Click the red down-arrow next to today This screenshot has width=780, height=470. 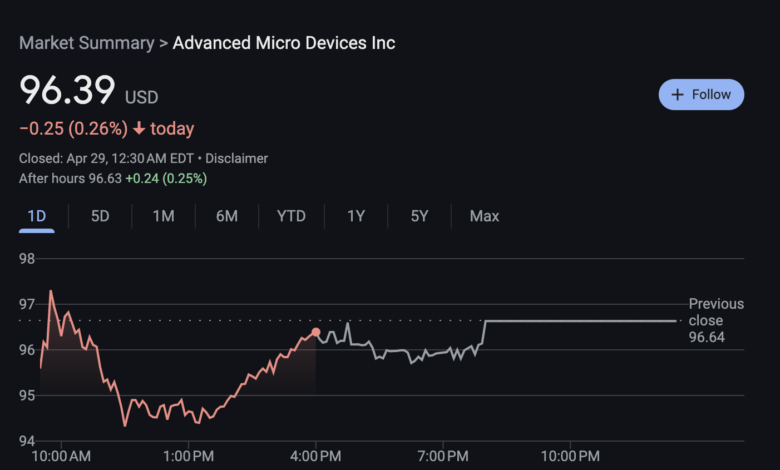coord(139,128)
